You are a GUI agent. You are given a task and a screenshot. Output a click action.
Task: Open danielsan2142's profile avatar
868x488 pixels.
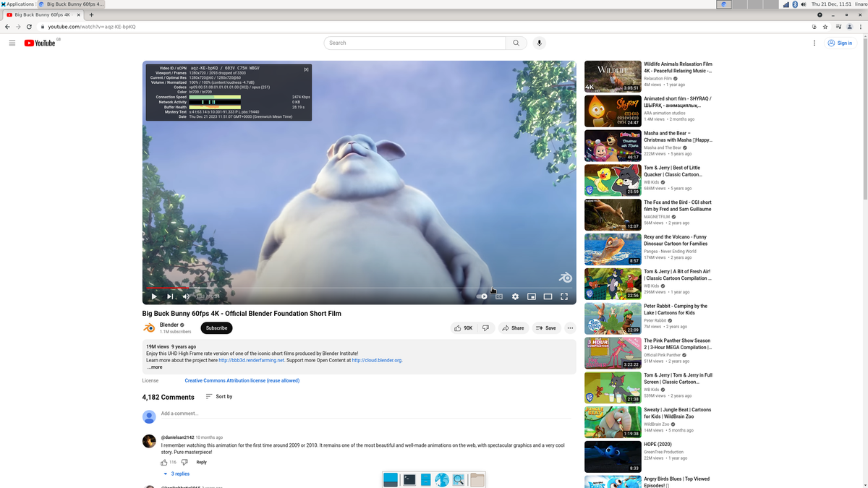[149, 441]
